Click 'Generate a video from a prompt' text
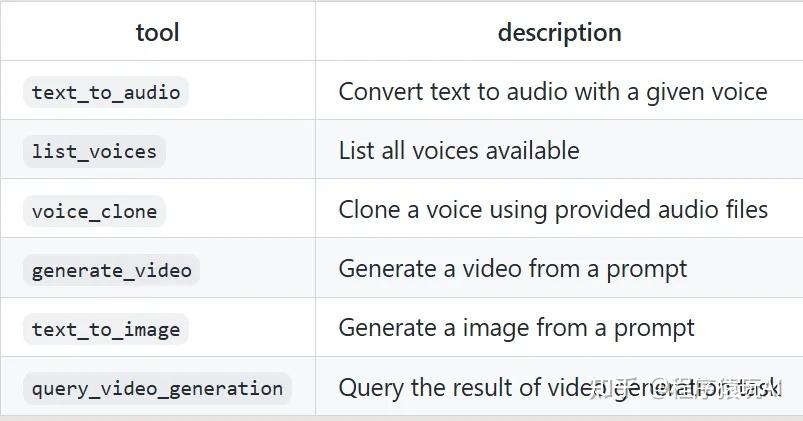The image size is (803, 421). point(512,269)
